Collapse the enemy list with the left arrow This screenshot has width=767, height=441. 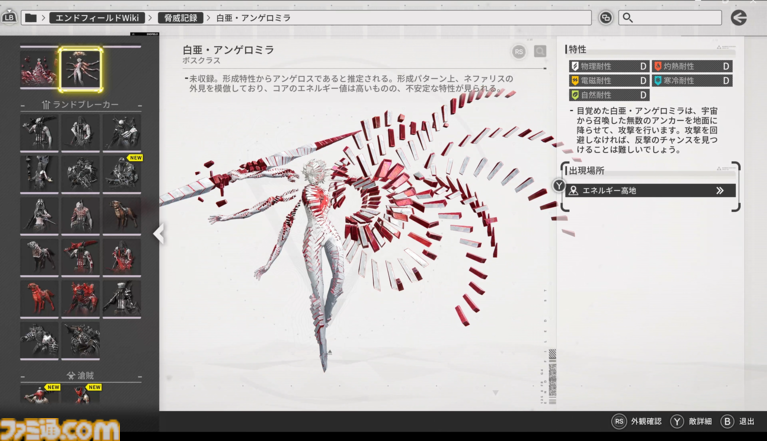coord(158,234)
